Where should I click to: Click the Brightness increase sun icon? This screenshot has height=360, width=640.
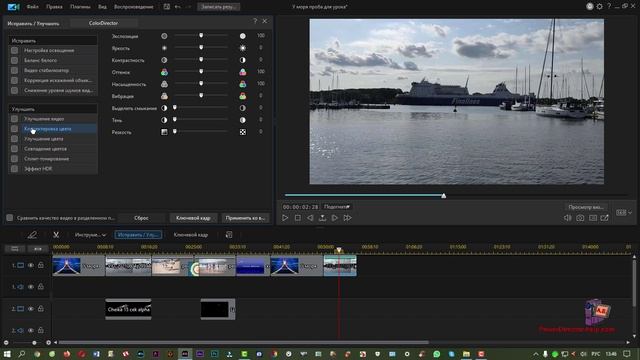[242, 48]
